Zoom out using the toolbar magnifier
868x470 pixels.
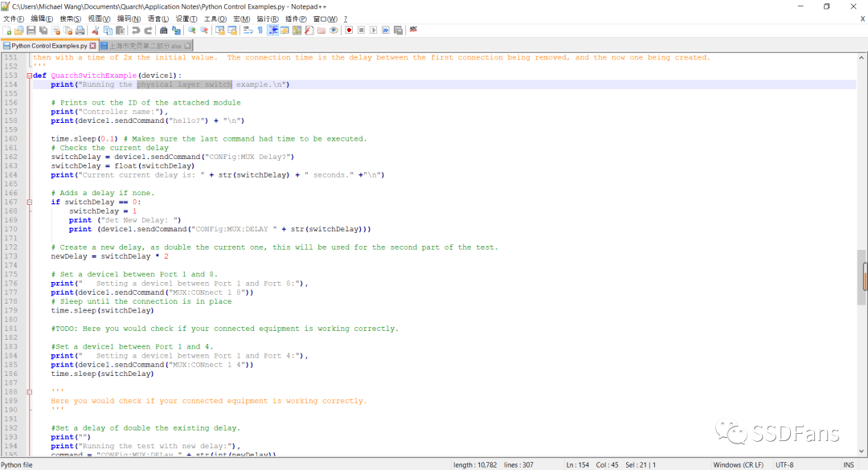203,31
